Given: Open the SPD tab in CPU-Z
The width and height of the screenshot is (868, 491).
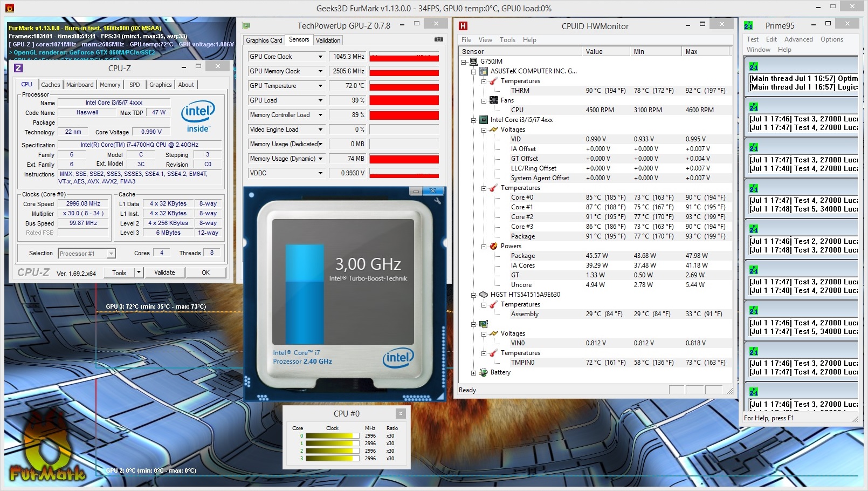Looking at the screenshot, I should (x=135, y=85).
